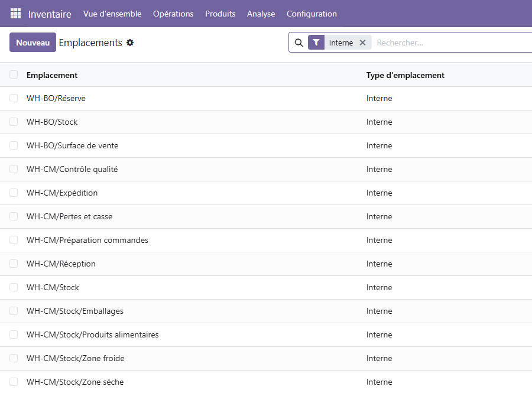The width and height of the screenshot is (532, 393).
Task: Click the Emplacements settings gear icon
Action: (x=130, y=43)
